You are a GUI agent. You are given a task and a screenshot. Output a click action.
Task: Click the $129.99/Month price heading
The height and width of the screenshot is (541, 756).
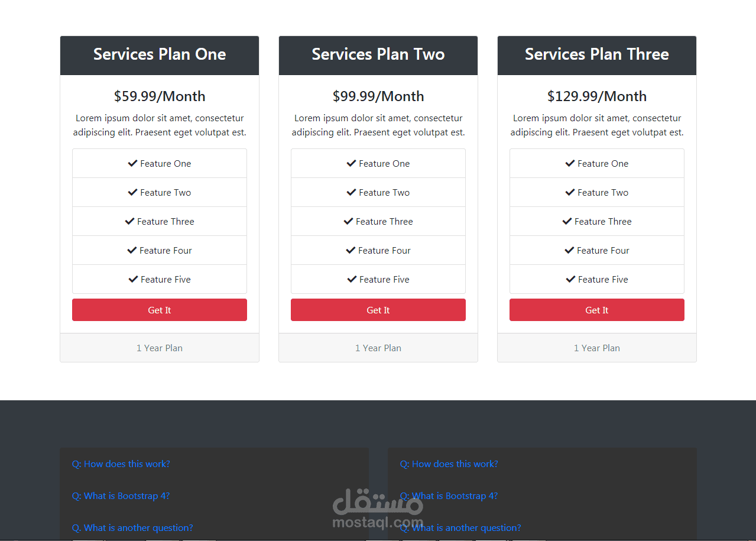pos(597,96)
